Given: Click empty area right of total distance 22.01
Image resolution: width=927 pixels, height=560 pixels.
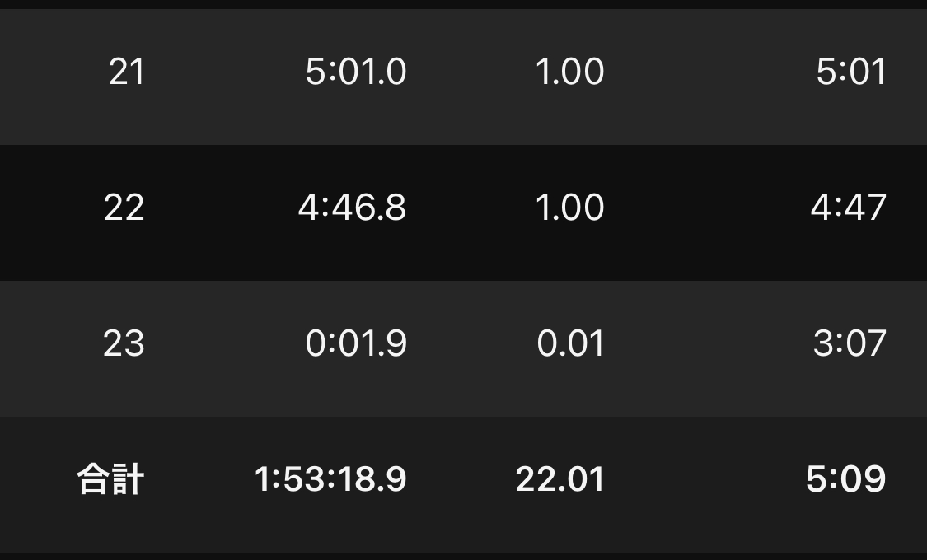Looking at the screenshot, I should tap(704, 479).
